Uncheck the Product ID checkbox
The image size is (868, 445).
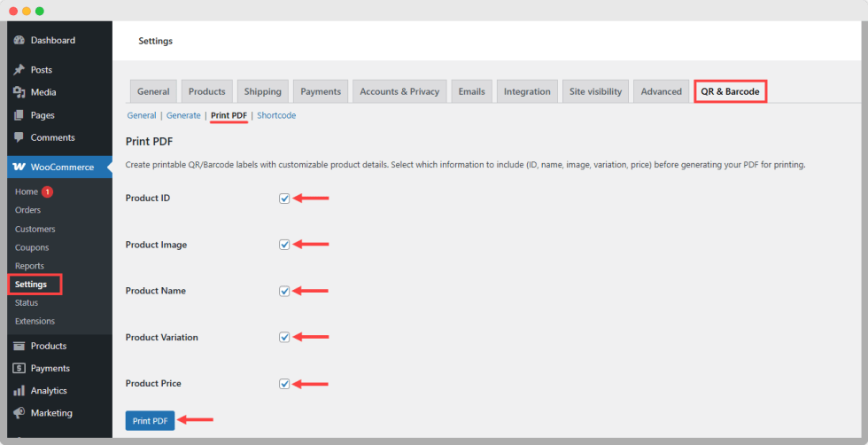[284, 199]
